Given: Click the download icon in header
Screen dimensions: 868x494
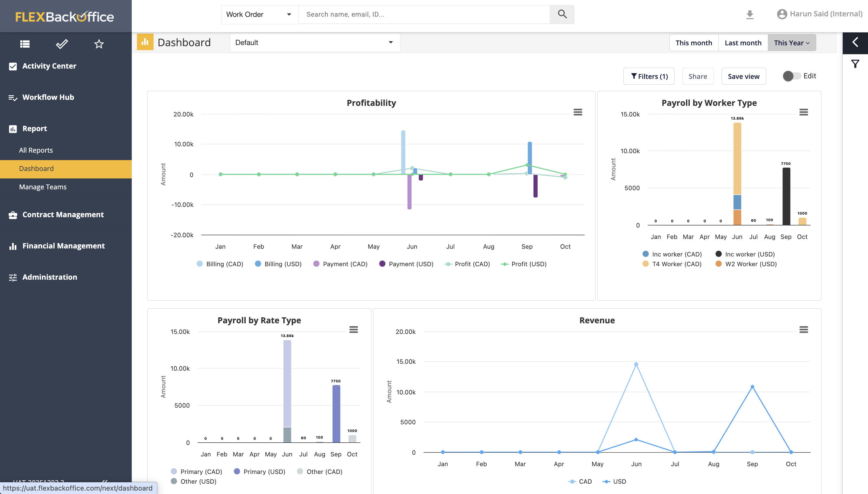Looking at the screenshot, I should pyautogui.click(x=749, y=14).
